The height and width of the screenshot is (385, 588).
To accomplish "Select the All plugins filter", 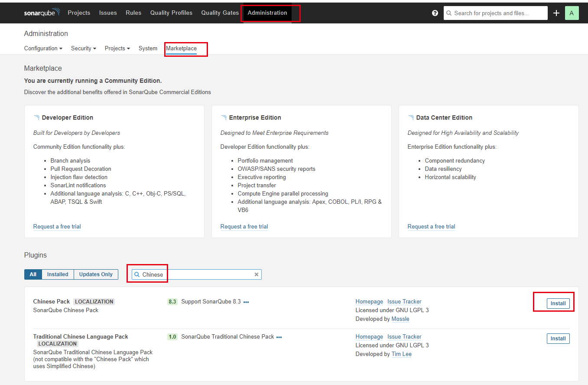I will click(x=33, y=274).
